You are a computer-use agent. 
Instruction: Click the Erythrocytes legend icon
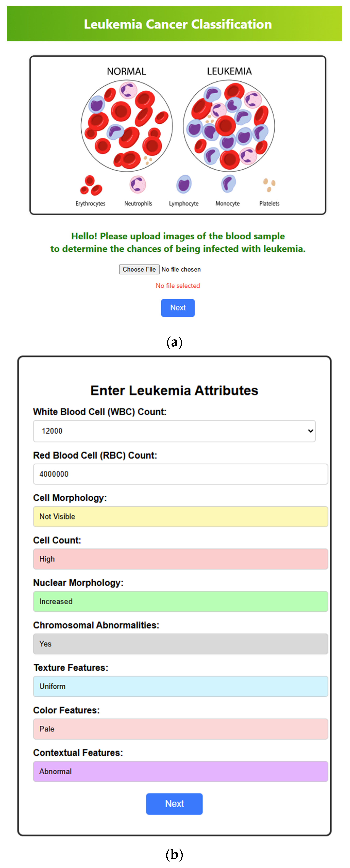click(91, 185)
